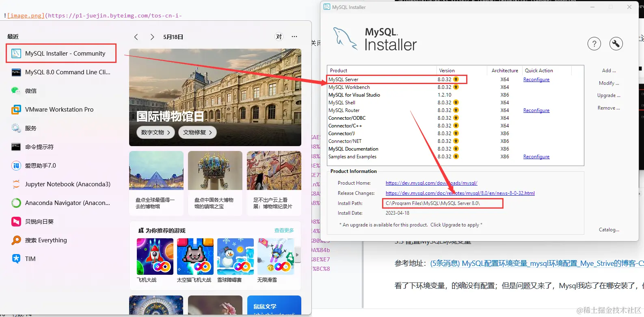Select the Connector/NET row
The width and height of the screenshot is (644, 317).
pos(455,141)
